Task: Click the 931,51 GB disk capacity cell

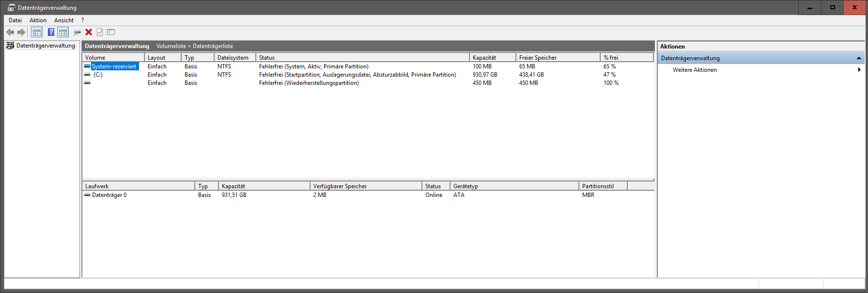Action: (x=234, y=195)
